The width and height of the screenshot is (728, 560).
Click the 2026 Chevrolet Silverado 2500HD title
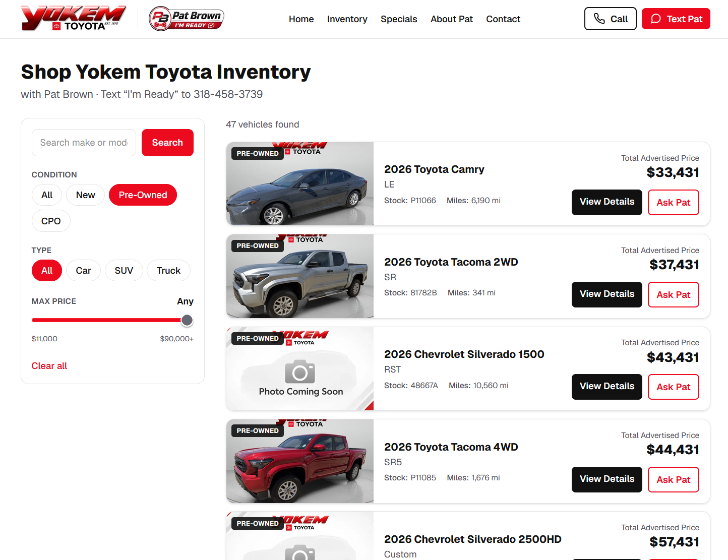click(x=473, y=539)
